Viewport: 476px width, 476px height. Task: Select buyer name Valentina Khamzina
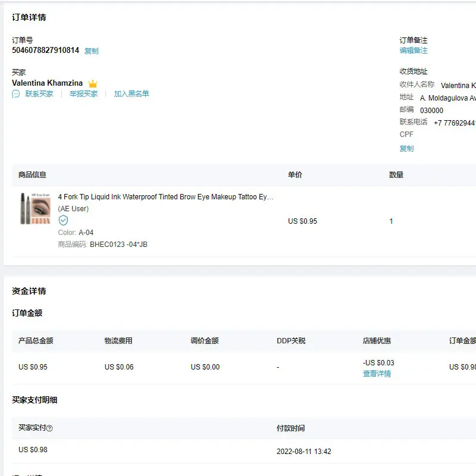(x=47, y=83)
